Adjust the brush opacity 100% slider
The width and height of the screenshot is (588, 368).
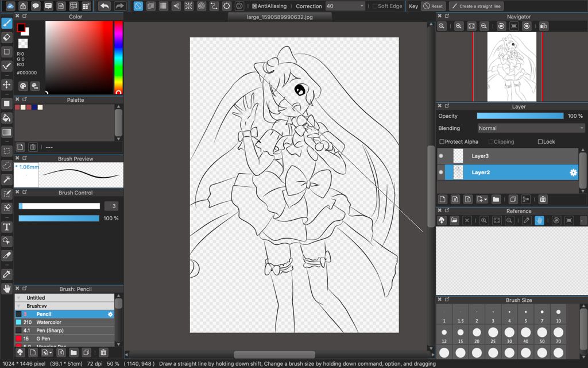(x=59, y=218)
